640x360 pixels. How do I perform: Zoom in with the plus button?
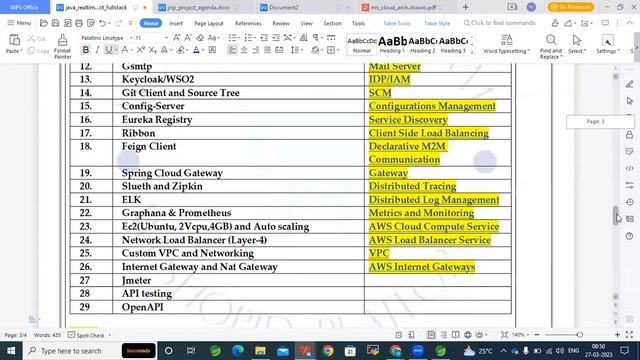[x=617, y=335]
